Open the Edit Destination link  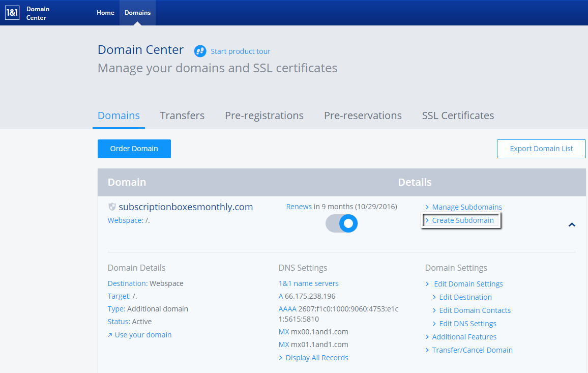[465, 297]
